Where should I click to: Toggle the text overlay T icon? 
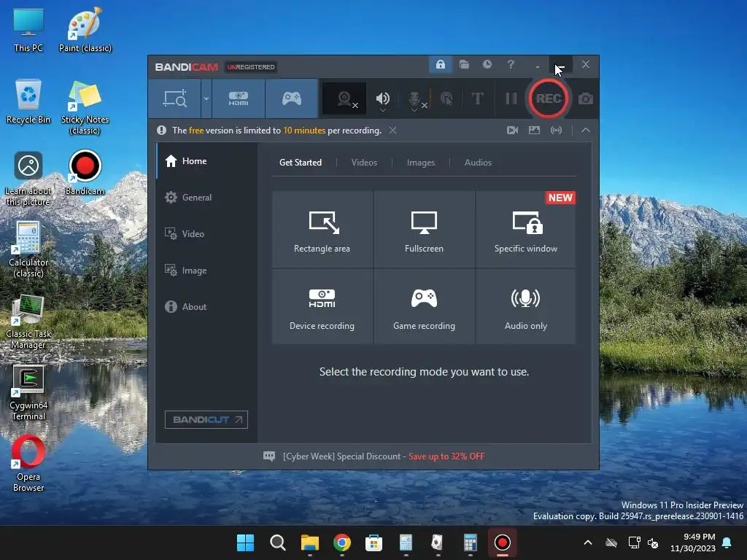(x=477, y=98)
